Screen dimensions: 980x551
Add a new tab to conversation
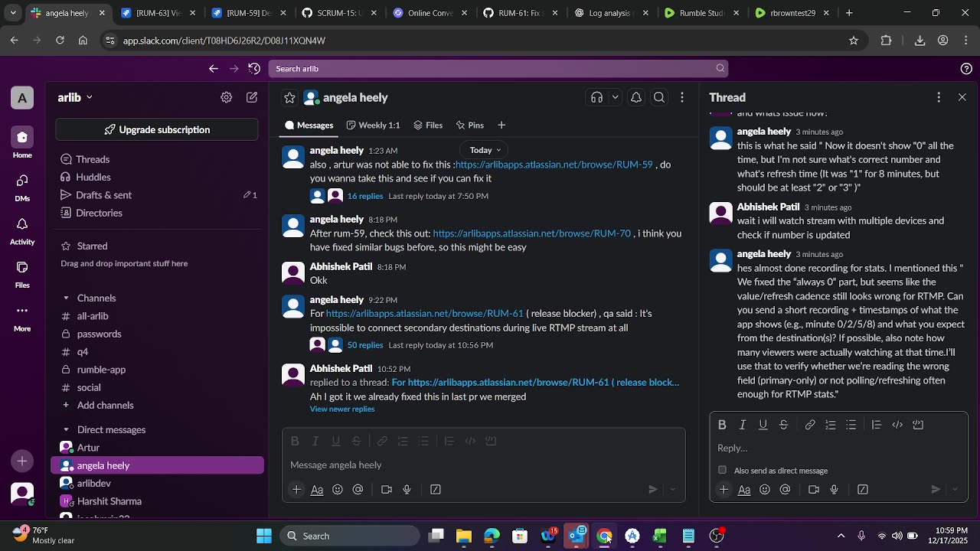[x=501, y=126]
